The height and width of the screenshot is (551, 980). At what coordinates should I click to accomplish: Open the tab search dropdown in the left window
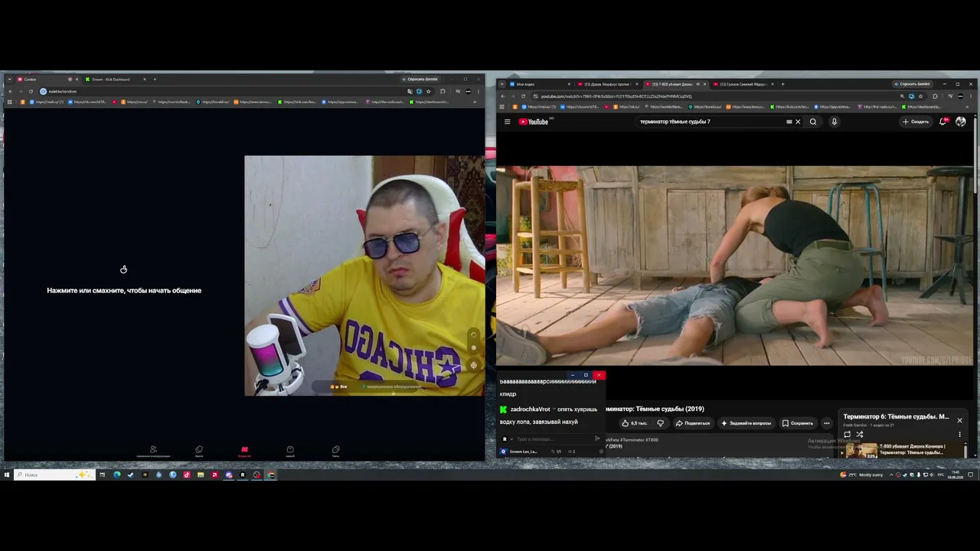(9, 80)
